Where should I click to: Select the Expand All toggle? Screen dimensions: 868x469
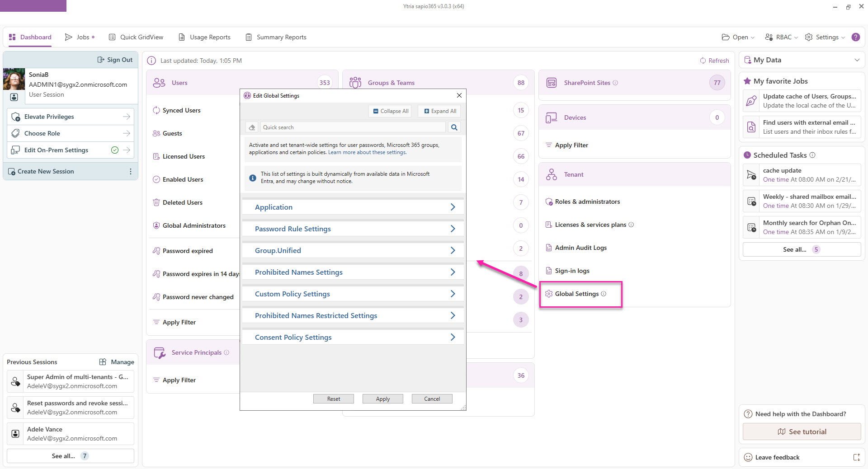439,111
